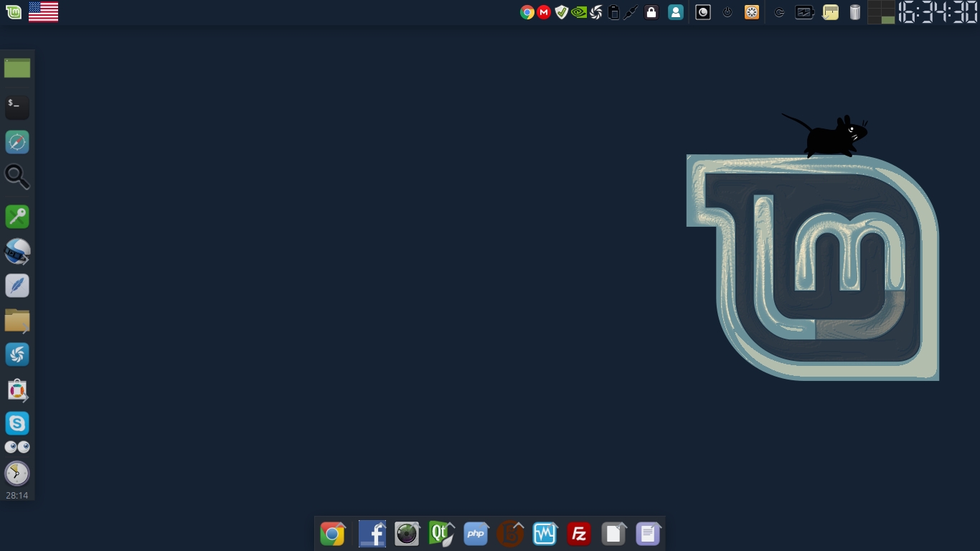
Task: Open FileZilla from the dock
Action: click(579, 534)
